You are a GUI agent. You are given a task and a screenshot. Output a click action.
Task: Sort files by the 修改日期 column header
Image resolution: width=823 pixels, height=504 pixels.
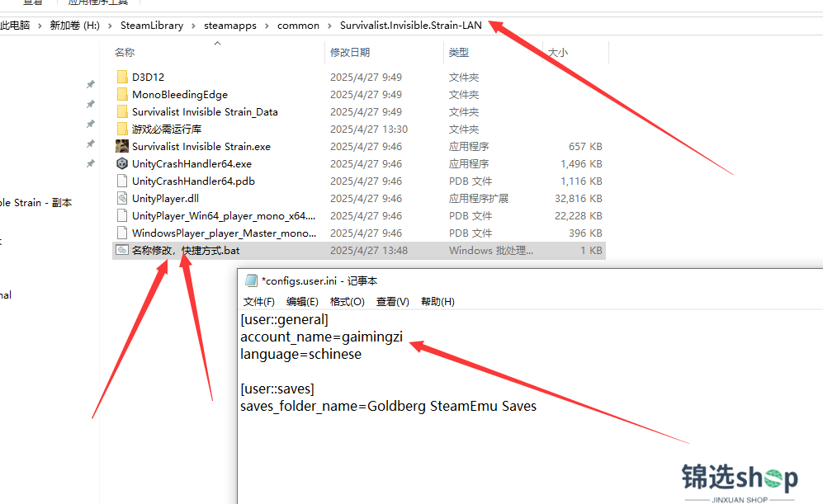click(x=349, y=53)
